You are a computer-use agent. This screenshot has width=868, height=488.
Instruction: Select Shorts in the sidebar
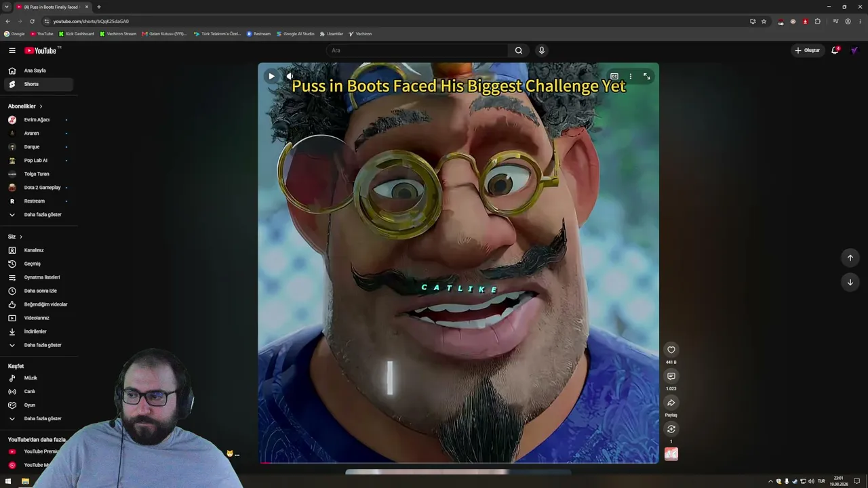[39, 84]
